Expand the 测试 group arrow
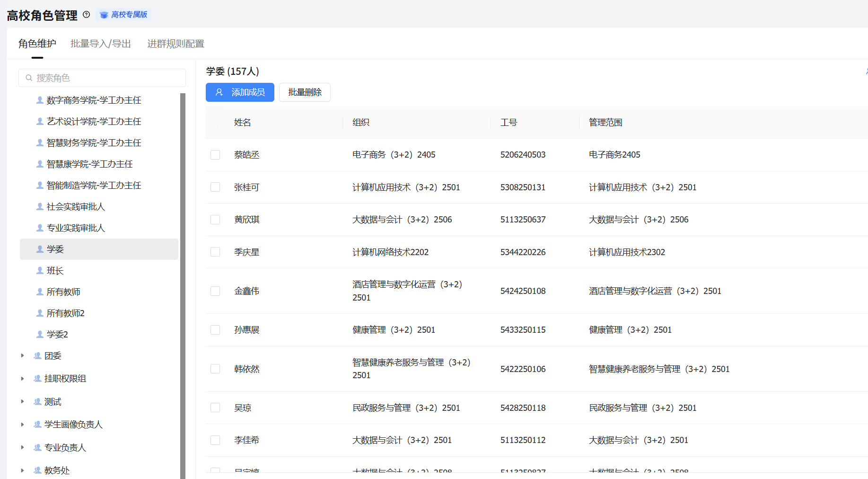Screen dimensions: 868x479 (22, 401)
